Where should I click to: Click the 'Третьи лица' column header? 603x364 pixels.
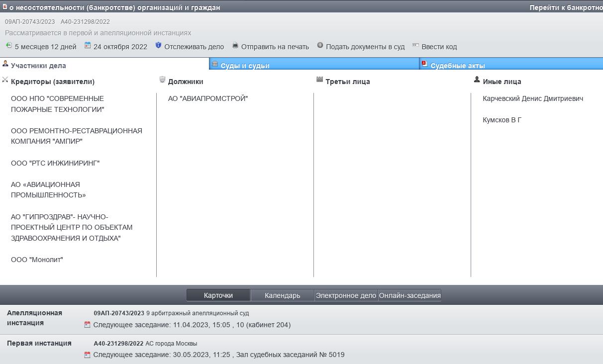pos(348,82)
